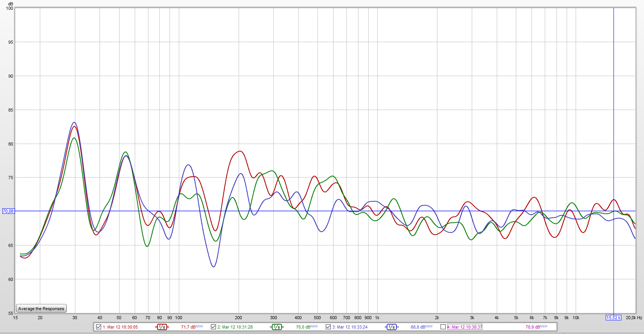The width and height of the screenshot is (644, 334).
Task: Hide the green trace 2 via its checkbox
Action: coord(213,327)
